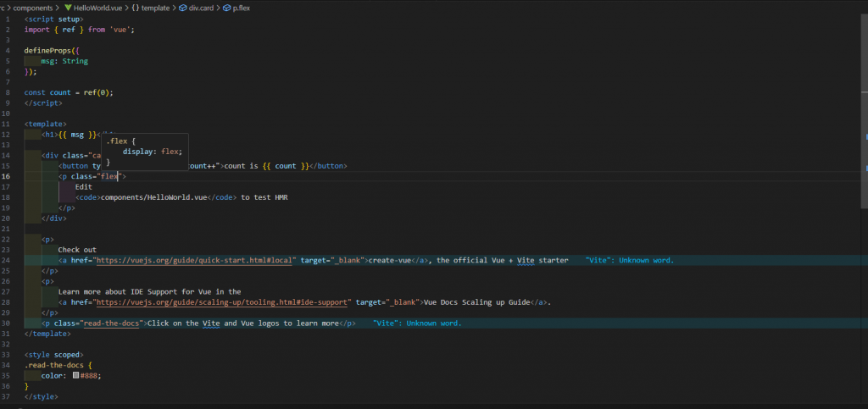Click '"Vite": Unknown word.' hint on line 24
Viewport: 868px width, 409px height.
tap(630, 260)
